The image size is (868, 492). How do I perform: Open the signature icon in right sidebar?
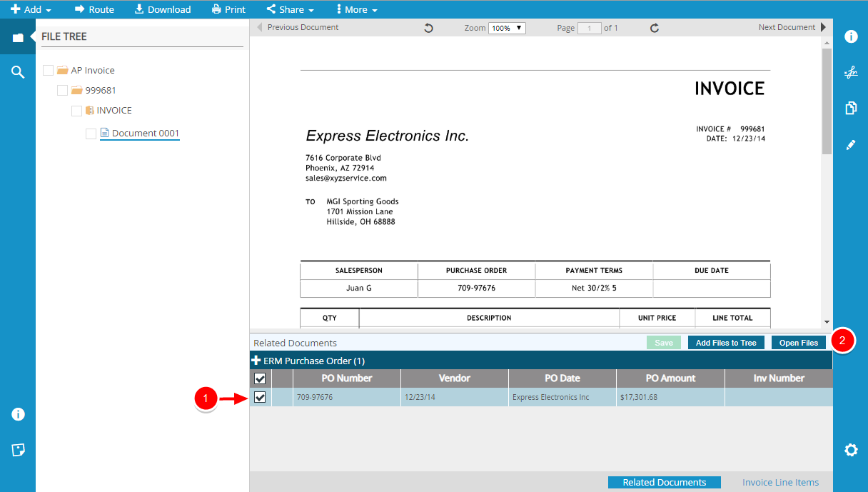coord(850,72)
